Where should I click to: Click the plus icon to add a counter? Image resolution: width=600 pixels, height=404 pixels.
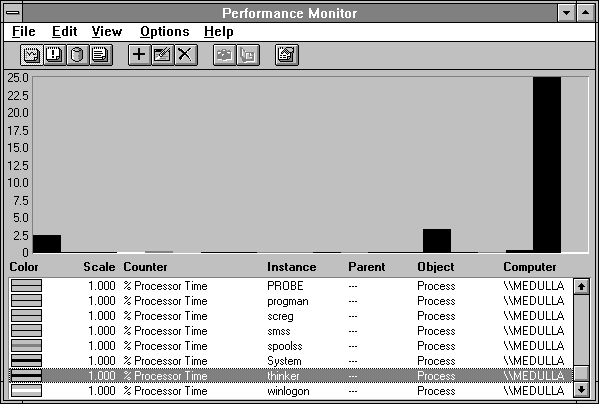tap(139, 55)
